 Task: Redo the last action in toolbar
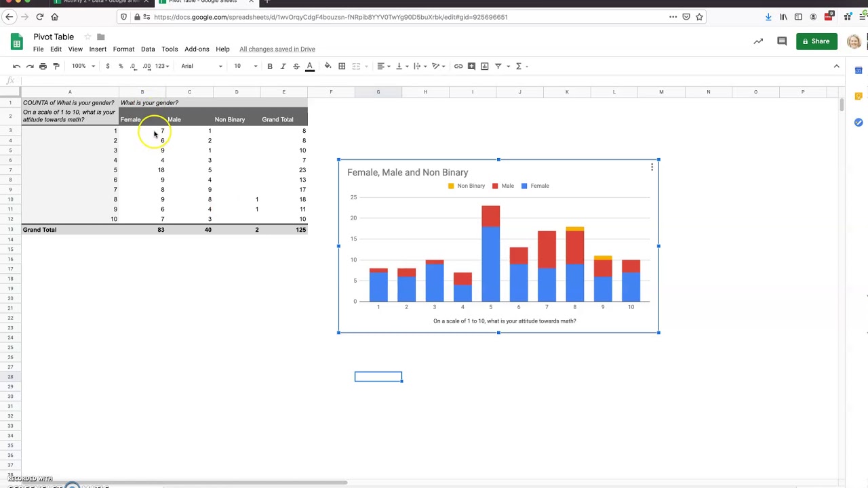(x=30, y=66)
